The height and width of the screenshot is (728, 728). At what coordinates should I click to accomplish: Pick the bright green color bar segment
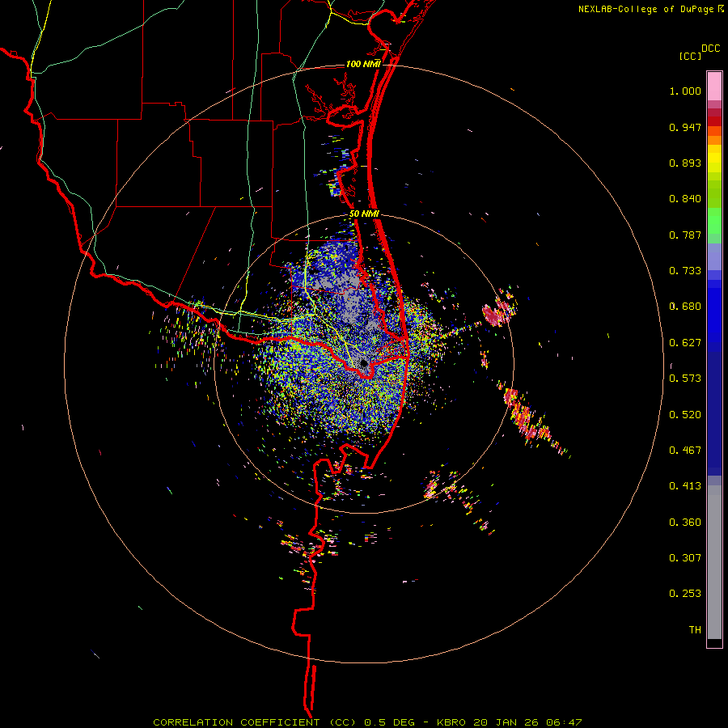(x=714, y=220)
